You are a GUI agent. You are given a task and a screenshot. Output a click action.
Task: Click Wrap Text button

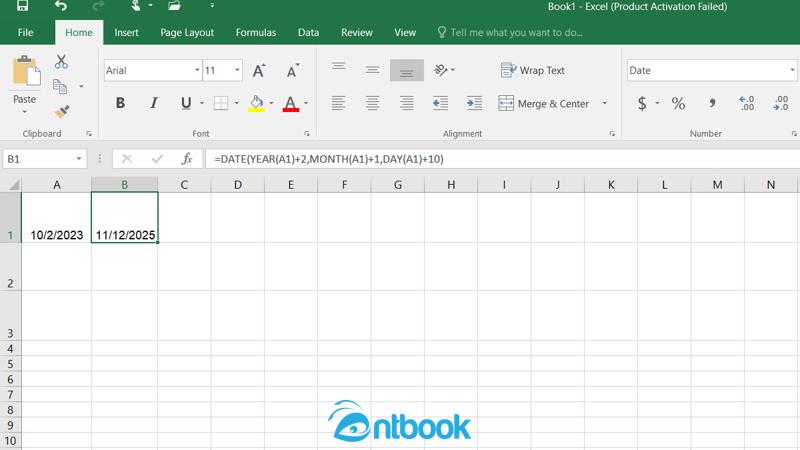(533, 70)
